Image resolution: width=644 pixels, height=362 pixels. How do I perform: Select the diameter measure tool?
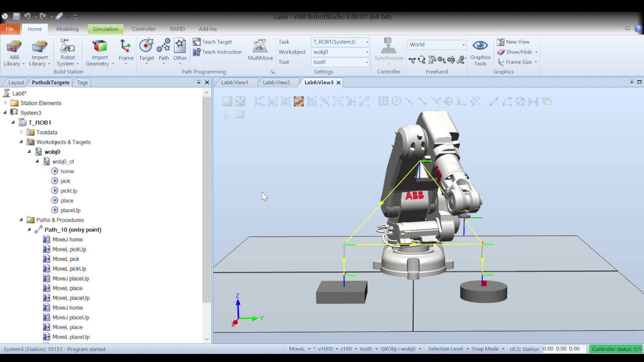click(x=520, y=102)
